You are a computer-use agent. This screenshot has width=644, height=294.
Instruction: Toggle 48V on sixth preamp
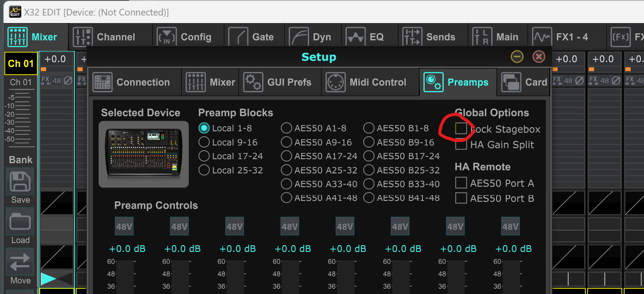pos(400,227)
